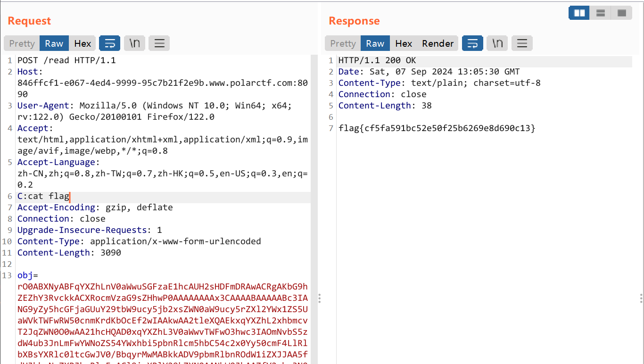Click 'Connection: close' in Response panel
The width and height of the screenshot is (644, 364).
(x=382, y=94)
